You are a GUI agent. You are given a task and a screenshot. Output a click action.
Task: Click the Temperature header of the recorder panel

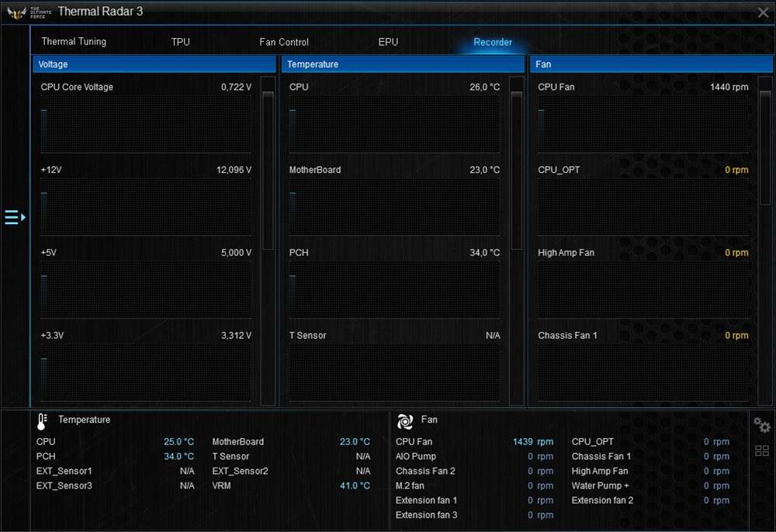click(403, 64)
